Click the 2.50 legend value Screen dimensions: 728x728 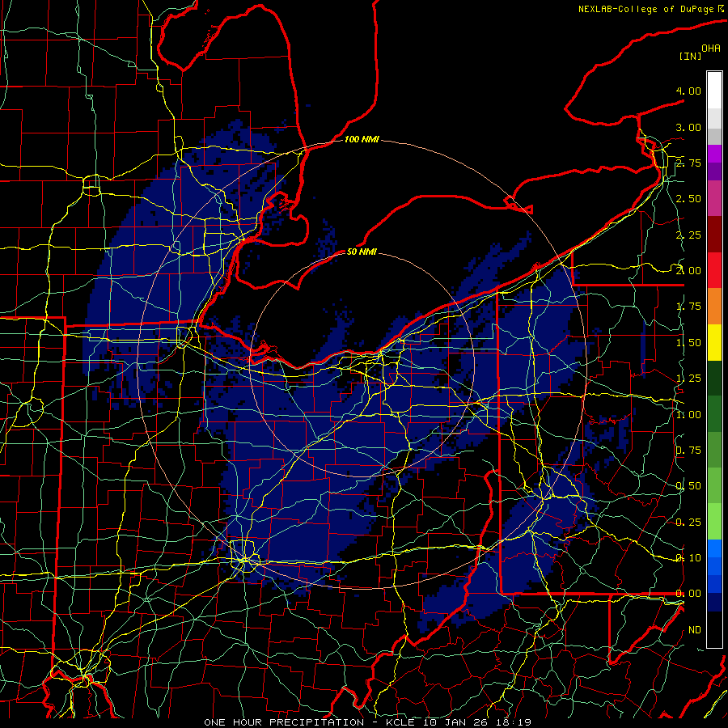688,199
